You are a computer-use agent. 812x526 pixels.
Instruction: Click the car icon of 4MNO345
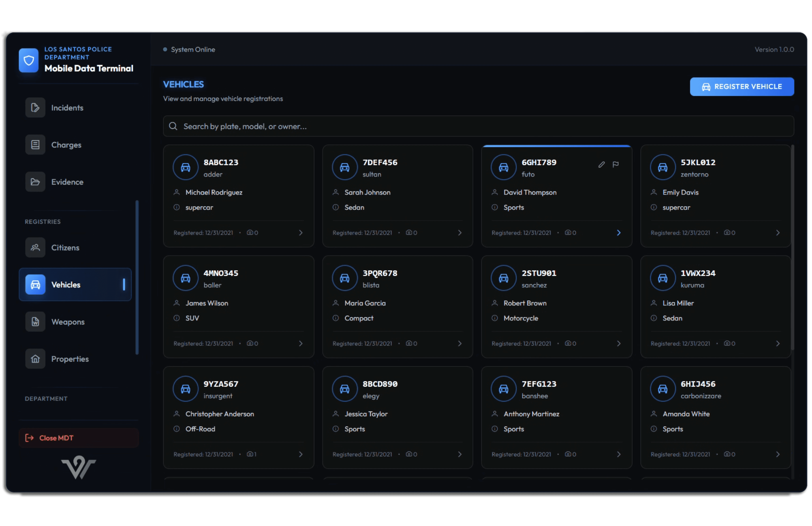pos(186,278)
